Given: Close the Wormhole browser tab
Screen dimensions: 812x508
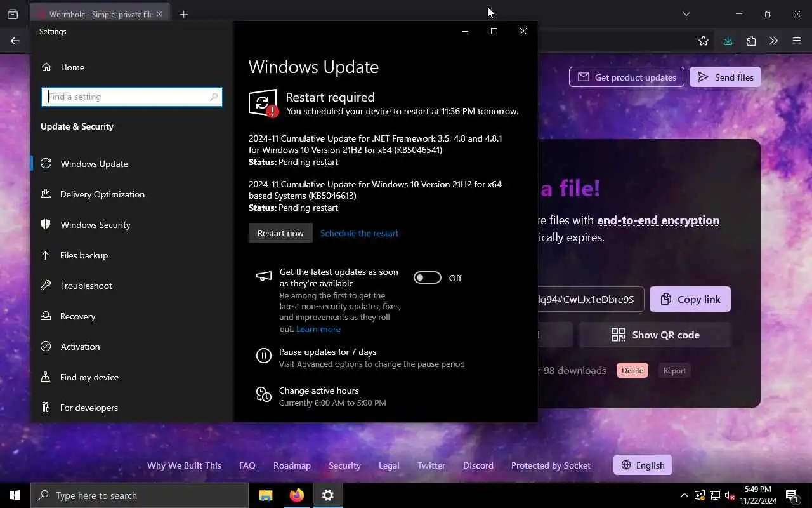Looking at the screenshot, I should (x=159, y=14).
